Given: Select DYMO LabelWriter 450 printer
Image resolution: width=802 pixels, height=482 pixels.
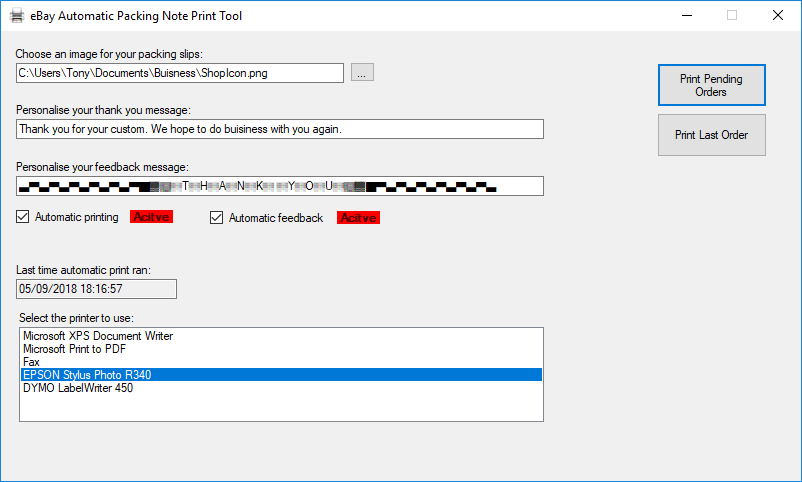Looking at the screenshot, I should 281,388.
